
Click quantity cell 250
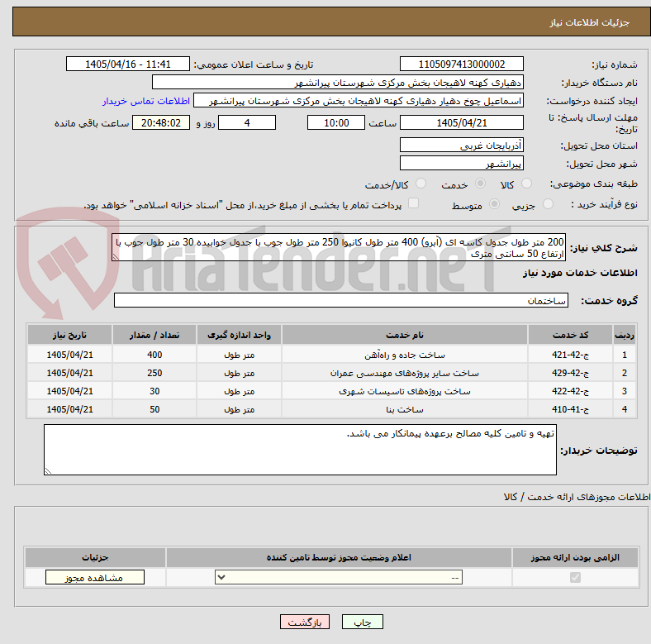[x=154, y=373]
